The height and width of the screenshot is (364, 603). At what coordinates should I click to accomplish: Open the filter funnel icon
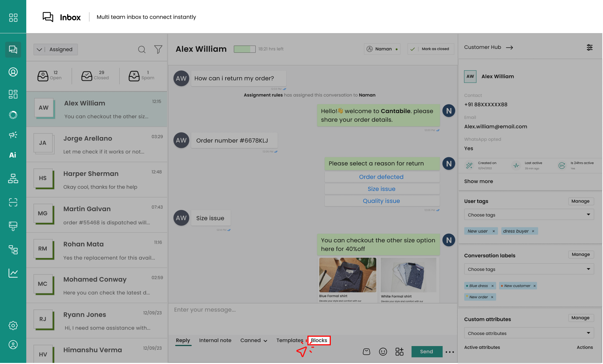158,50
